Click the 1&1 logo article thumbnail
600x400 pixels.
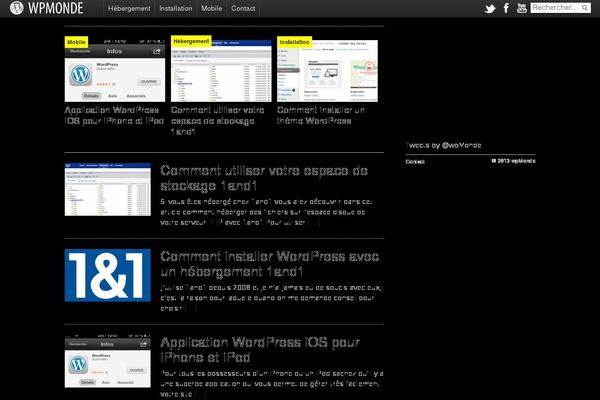(x=108, y=275)
